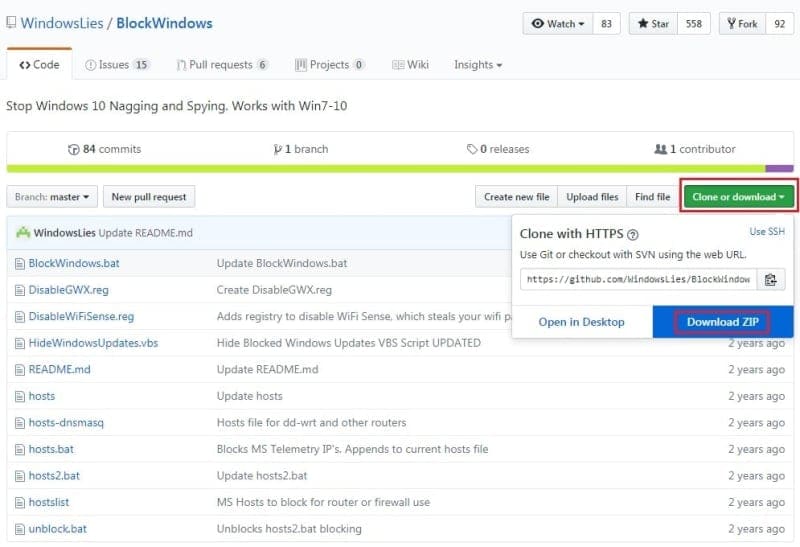Click the WindowsLies avatar icon in commit row
Image resolution: width=800 pixels, height=547 pixels.
[23, 233]
